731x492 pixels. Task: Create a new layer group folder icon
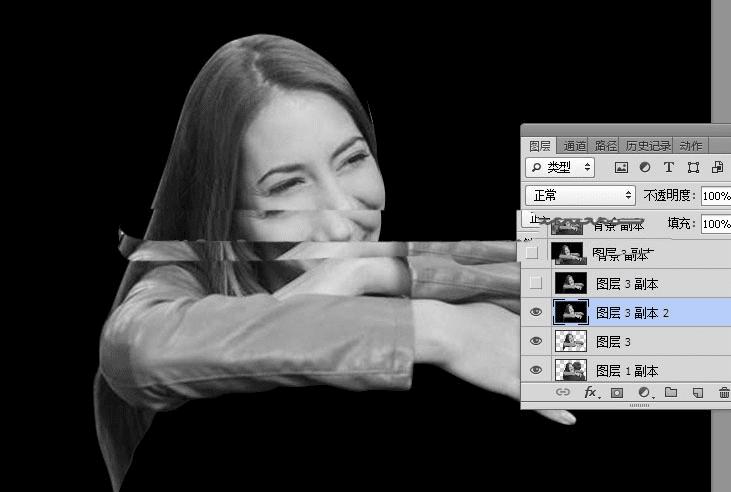(x=671, y=392)
